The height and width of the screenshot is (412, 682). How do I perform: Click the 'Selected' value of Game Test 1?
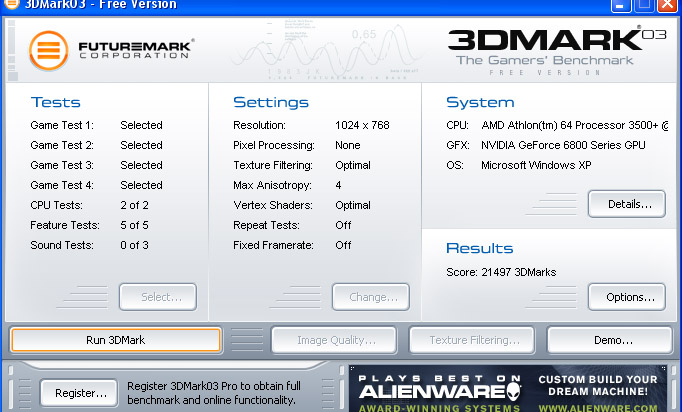(141, 125)
